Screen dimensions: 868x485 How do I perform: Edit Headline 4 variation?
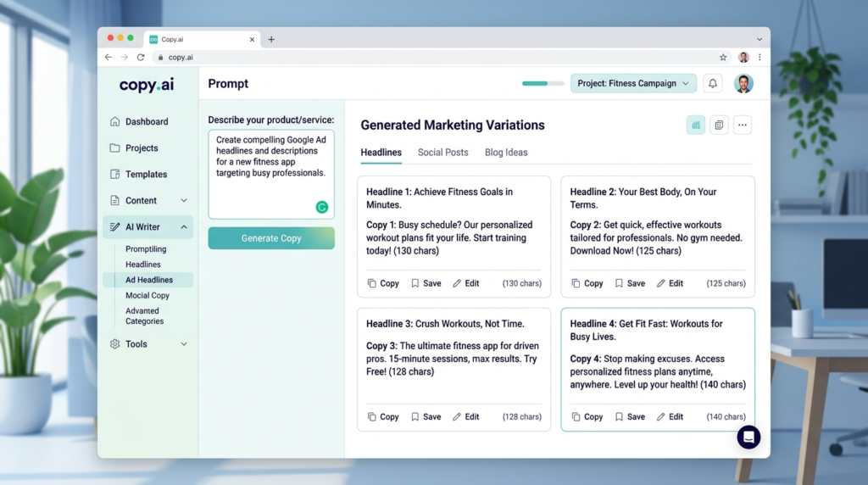point(670,417)
